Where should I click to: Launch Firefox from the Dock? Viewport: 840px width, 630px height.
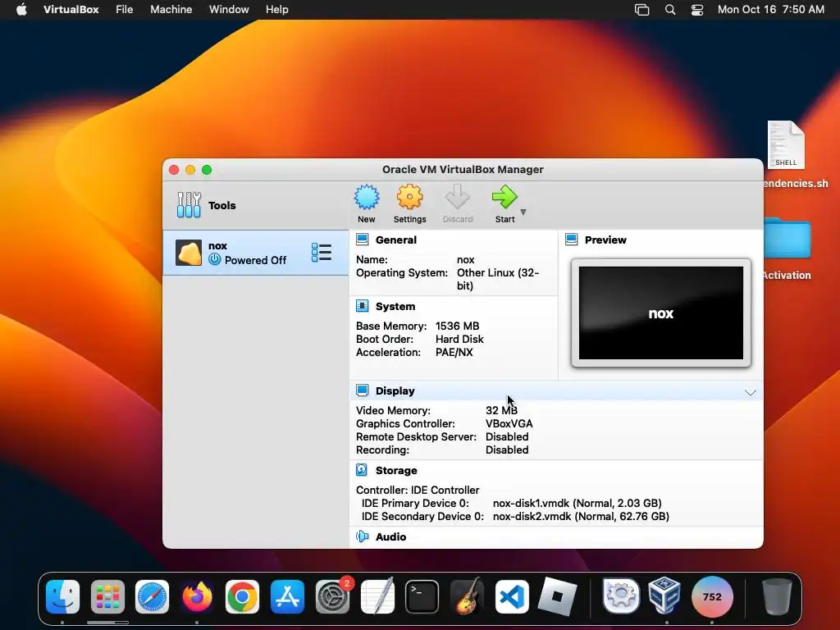197,596
